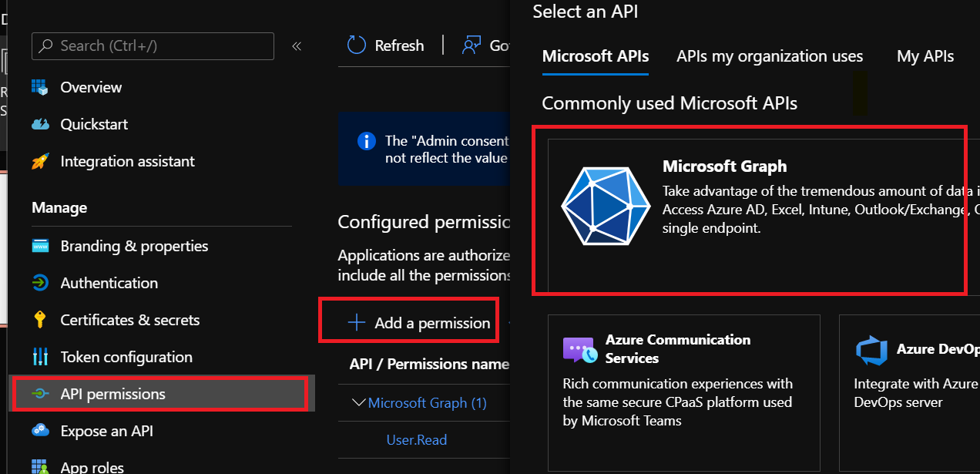This screenshot has width=980, height=474.
Task: Open the My APIs tab
Action: [925, 56]
